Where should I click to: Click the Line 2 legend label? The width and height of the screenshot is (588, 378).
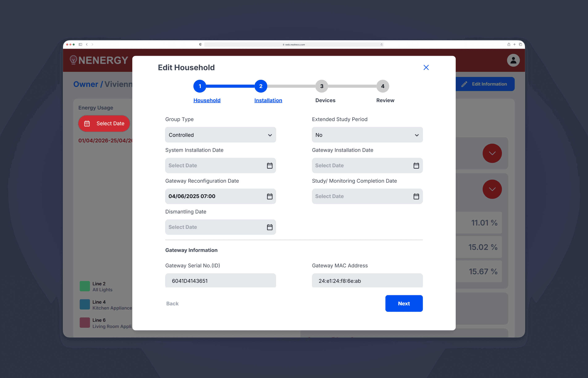[x=99, y=283]
